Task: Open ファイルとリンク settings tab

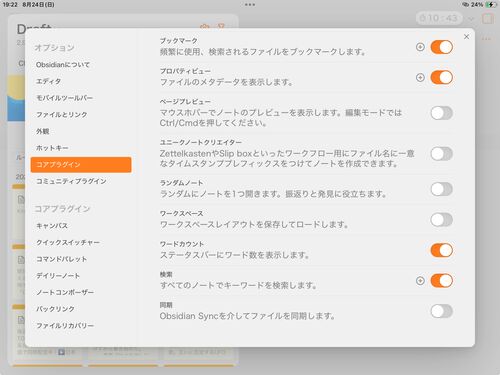Action: pyautogui.click(x=81, y=115)
